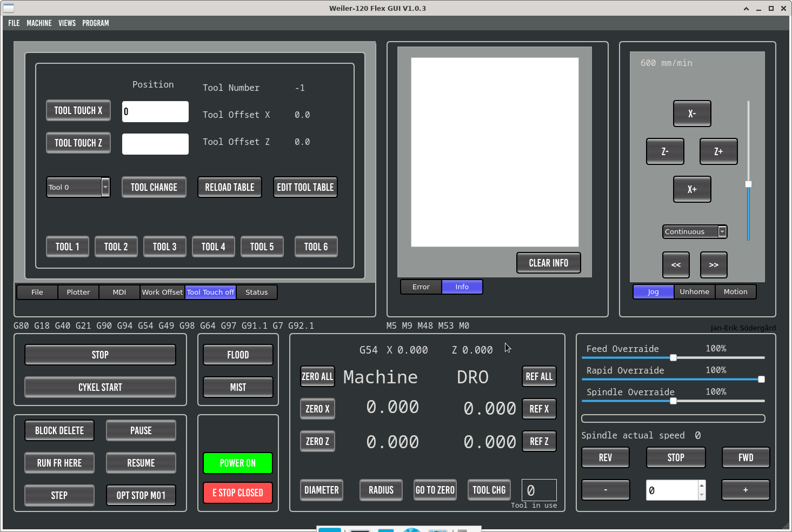Click the TOOL TOUCH X button
Screen dimensions: 792x532
pos(78,110)
